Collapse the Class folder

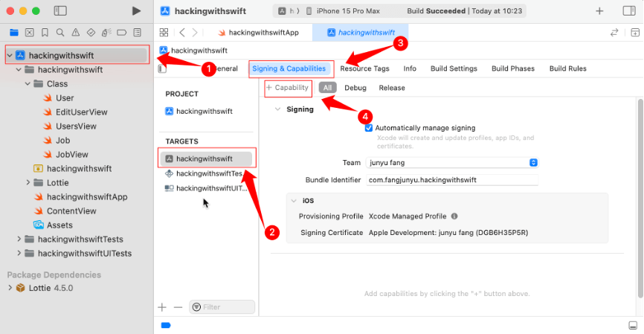pyautogui.click(x=28, y=84)
